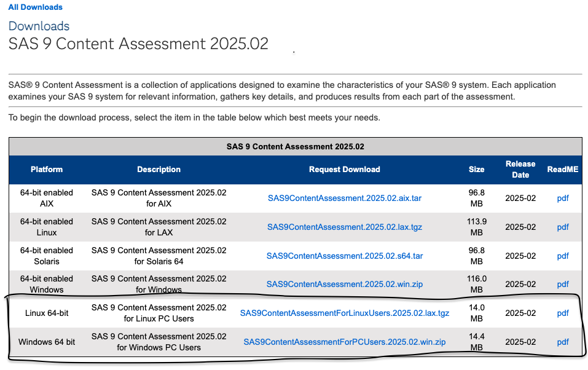Open the ReadME pdf for AIX download
This screenshot has height=370, width=588.
562,198
